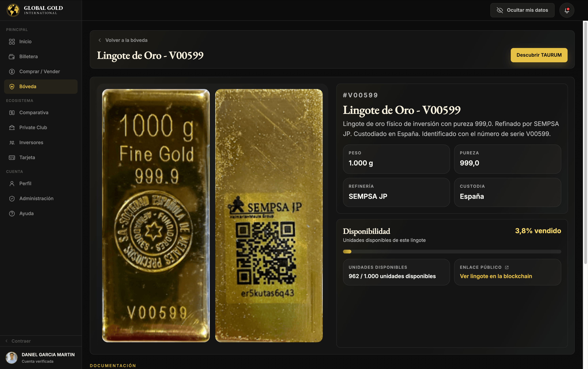Click Cuenta verificada status text
This screenshot has height=369, width=588.
[x=38, y=362]
